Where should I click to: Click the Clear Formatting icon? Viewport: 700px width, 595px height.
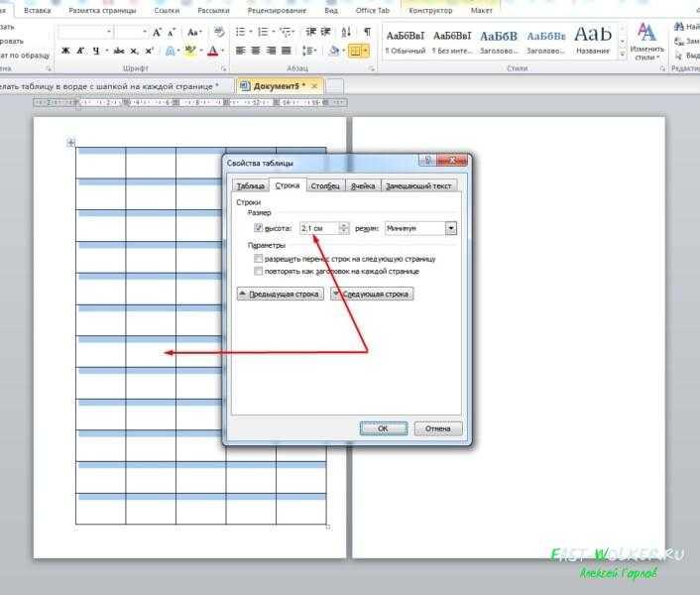(219, 32)
